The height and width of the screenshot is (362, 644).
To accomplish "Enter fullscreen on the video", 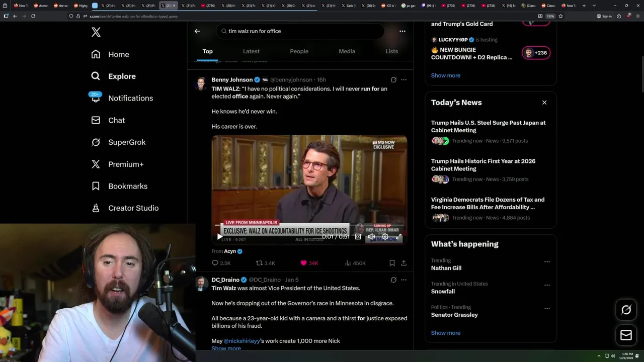I will pos(398,236).
